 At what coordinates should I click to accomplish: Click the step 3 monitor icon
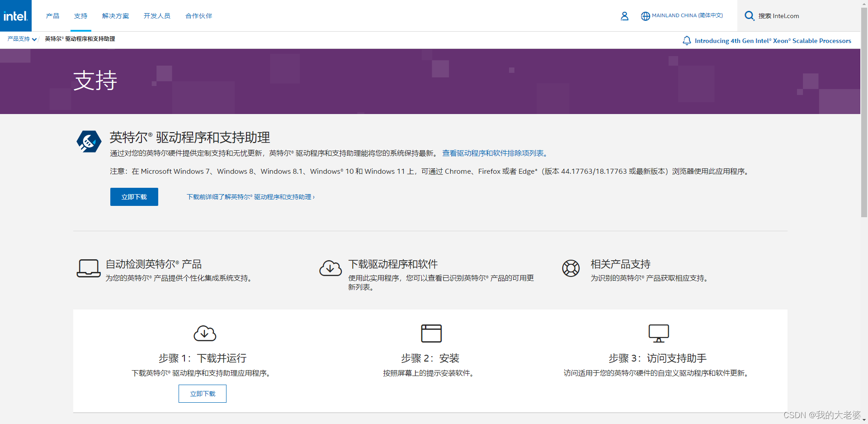pos(659,333)
